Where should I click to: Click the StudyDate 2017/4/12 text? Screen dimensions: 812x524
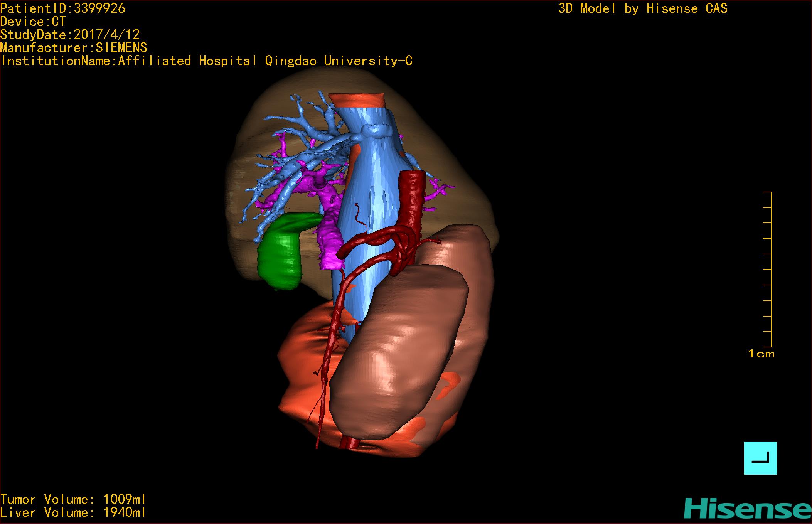pos(70,35)
